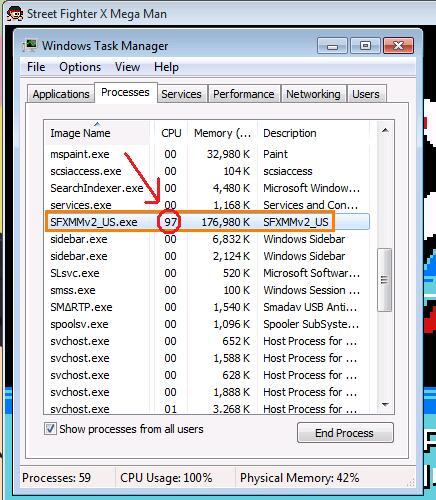Select the sidebar.exe row using 2,124 K
This screenshot has height=500, width=436.
[207, 256]
